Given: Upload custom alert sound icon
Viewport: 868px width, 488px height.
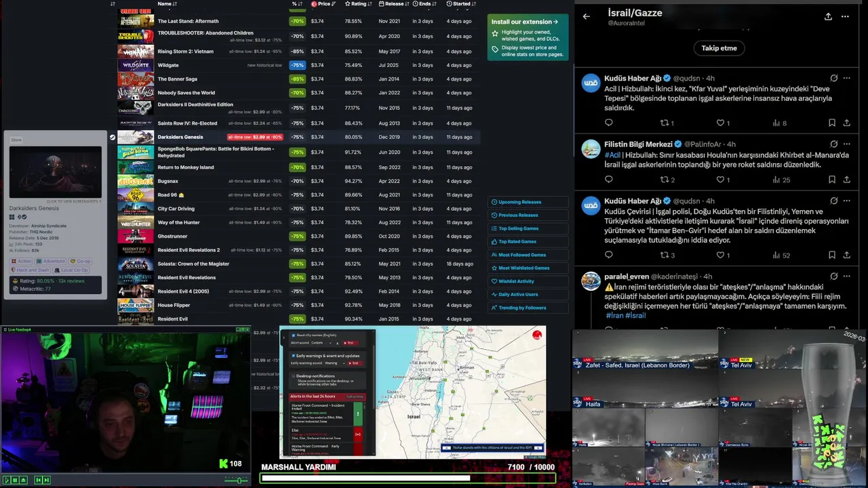Looking at the screenshot, I should [x=338, y=343].
